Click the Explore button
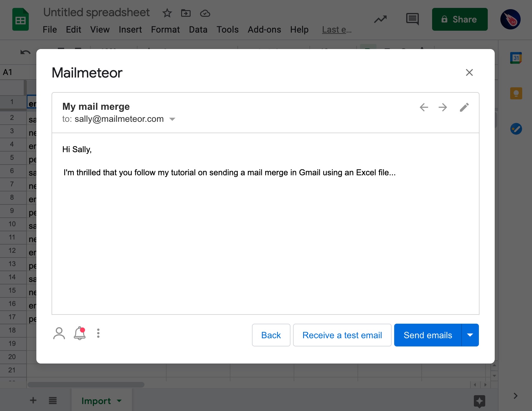 pyautogui.click(x=480, y=401)
